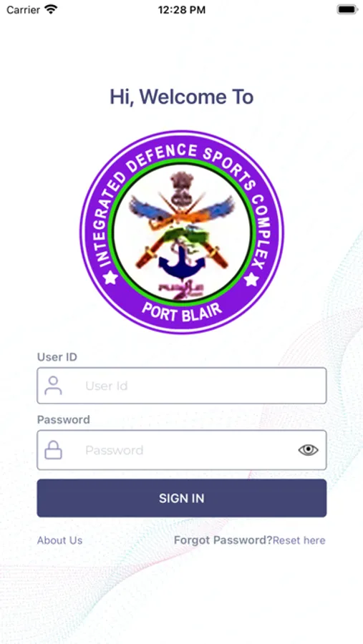Toggle password visibility with the eye icon
363x644 pixels.
pos(308,450)
